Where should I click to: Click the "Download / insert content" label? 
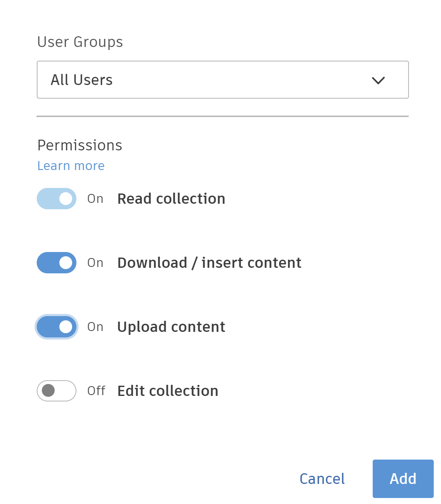209,263
